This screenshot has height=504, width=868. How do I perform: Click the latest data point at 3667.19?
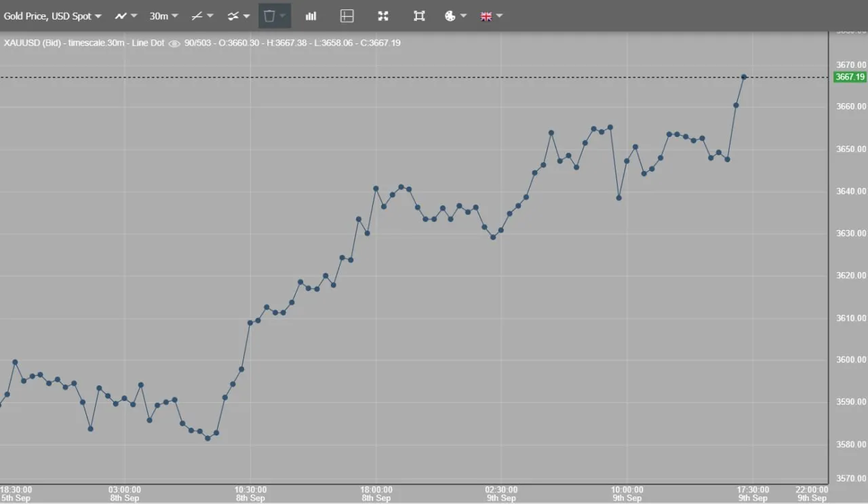744,77
